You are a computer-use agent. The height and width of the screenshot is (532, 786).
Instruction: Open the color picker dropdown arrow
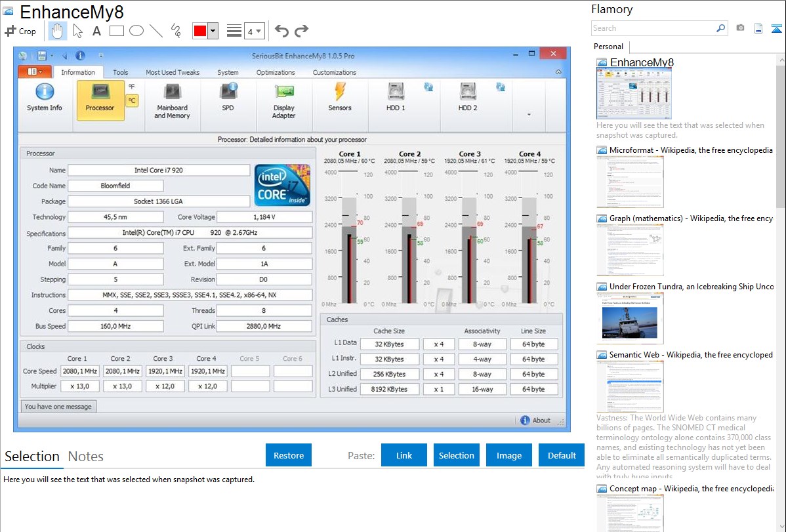(213, 31)
